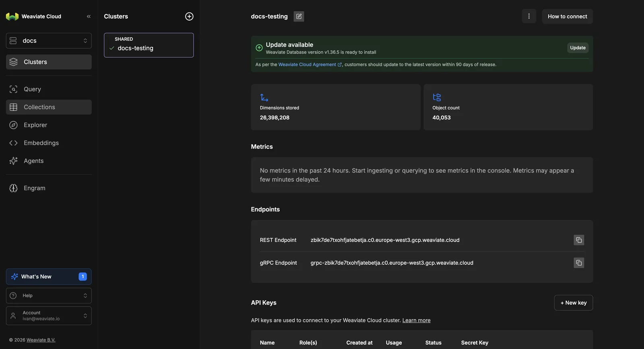Create a new API key

click(x=574, y=303)
